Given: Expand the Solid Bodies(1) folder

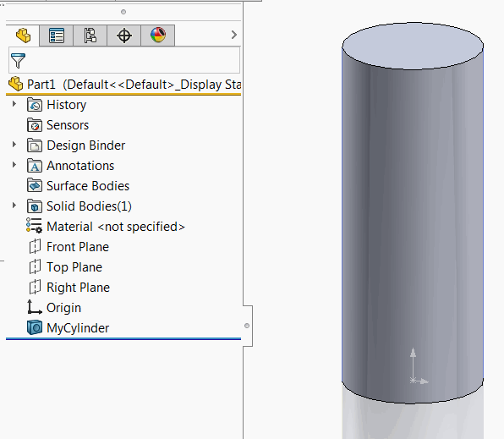Looking at the screenshot, I should [x=14, y=206].
